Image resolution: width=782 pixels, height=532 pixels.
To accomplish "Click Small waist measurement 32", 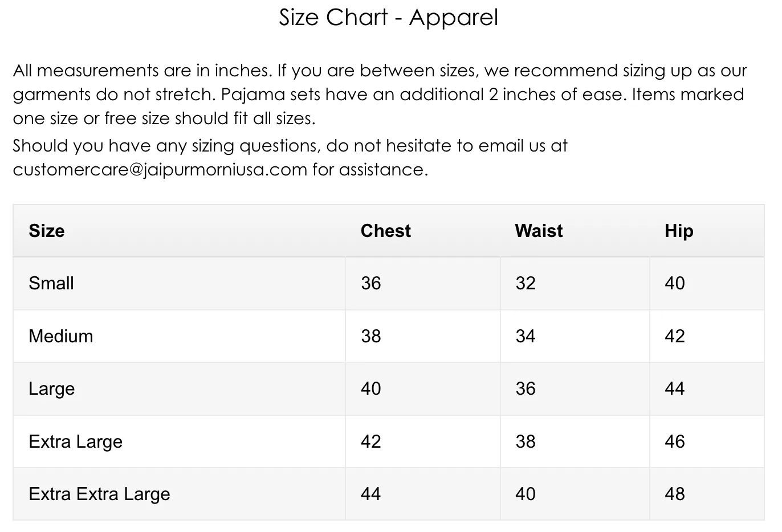I will pos(526,283).
